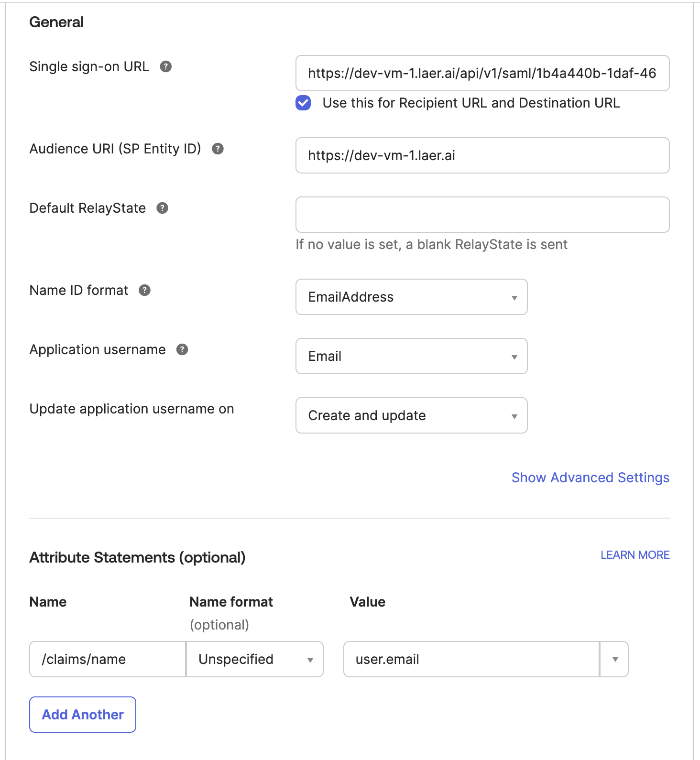Open help tooltip for Audience URI
Screen dimensions: 700x760
(x=218, y=149)
